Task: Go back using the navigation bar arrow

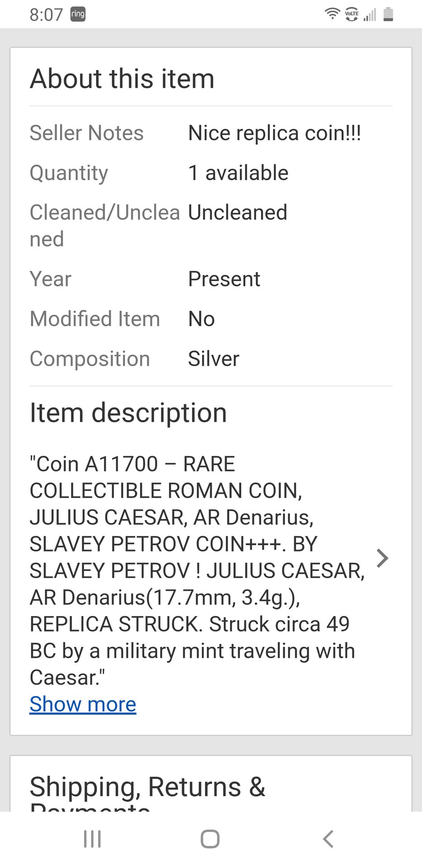Action: pyautogui.click(x=328, y=839)
